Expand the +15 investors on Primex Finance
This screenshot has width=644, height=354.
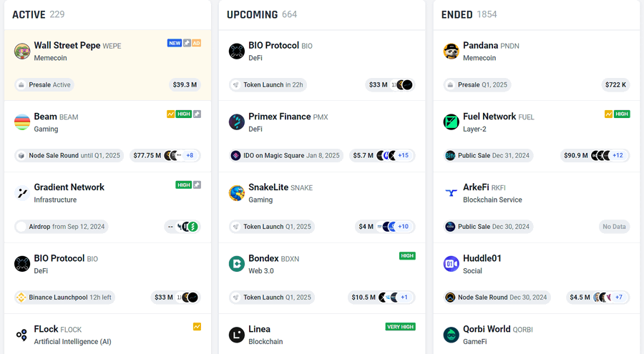(404, 155)
